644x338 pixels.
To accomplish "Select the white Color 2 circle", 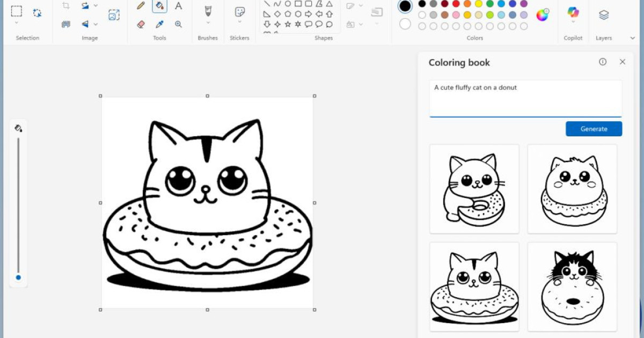I will (x=405, y=24).
